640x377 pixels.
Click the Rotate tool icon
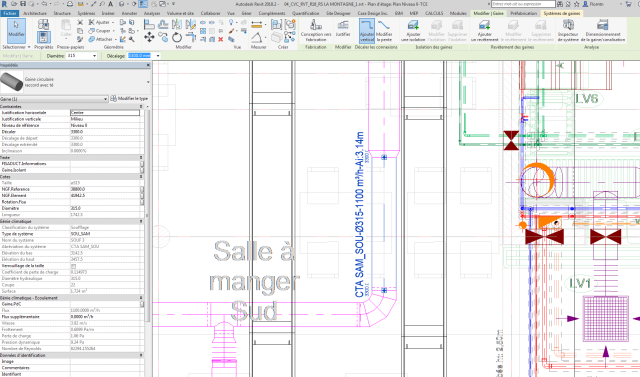[x=177, y=38]
